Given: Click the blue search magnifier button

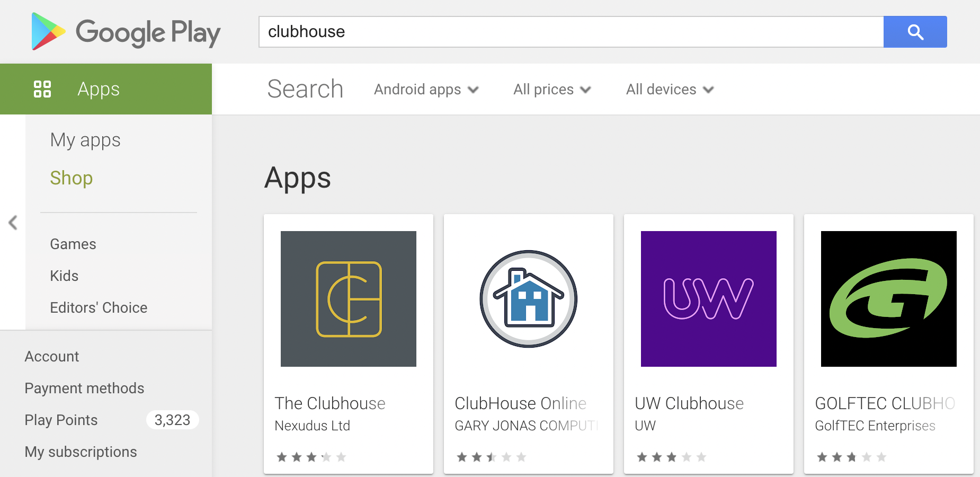Looking at the screenshot, I should click(x=915, y=32).
